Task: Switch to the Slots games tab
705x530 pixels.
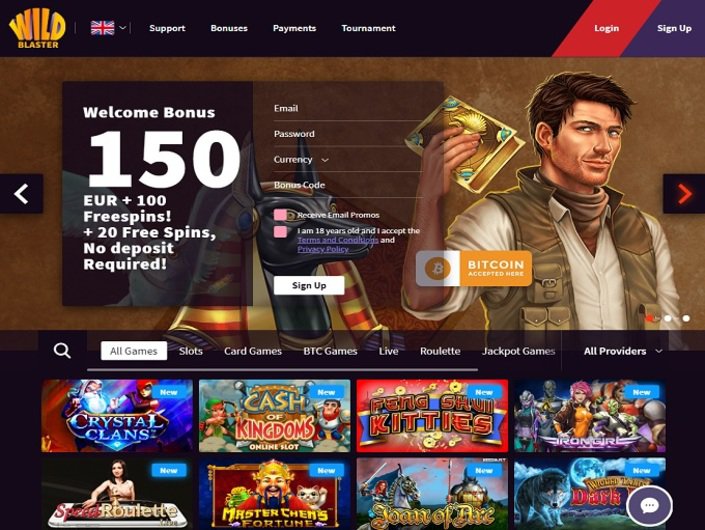Action: (191, 351)
